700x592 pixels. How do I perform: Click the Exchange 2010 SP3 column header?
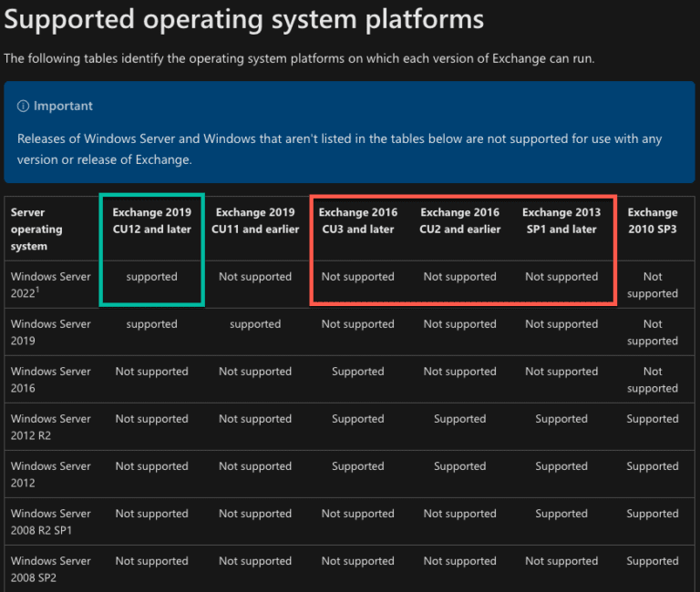[653, 220]
